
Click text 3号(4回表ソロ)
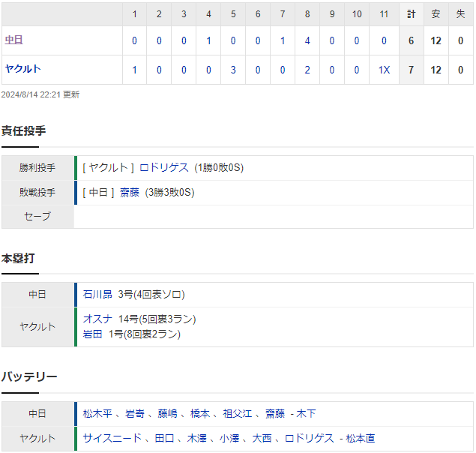pos(151,295)
